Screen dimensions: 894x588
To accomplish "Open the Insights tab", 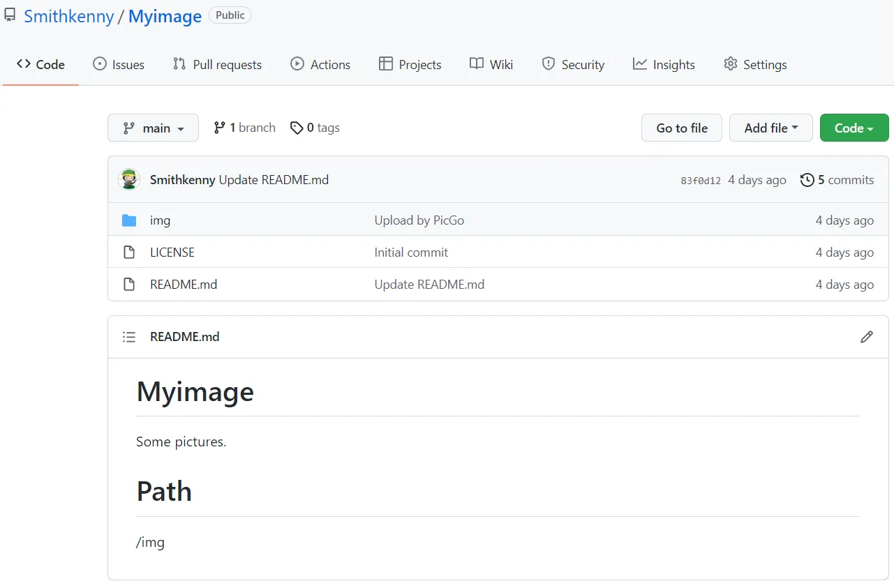I will (664, 64).
